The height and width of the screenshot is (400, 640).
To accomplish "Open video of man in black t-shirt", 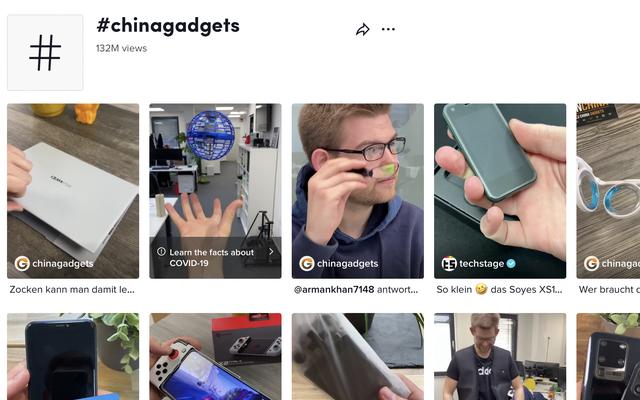I will pyautogui.click(x=500, y=357).
